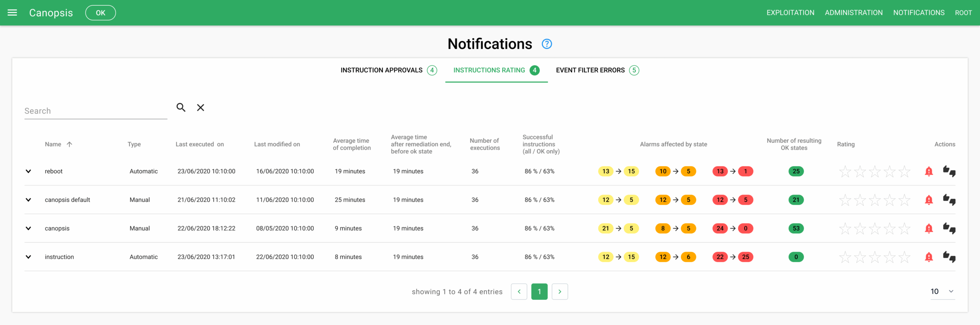Click yellow badge 21 in canopsis row
This screenshot has width=980, height=325.
[606, 229]
